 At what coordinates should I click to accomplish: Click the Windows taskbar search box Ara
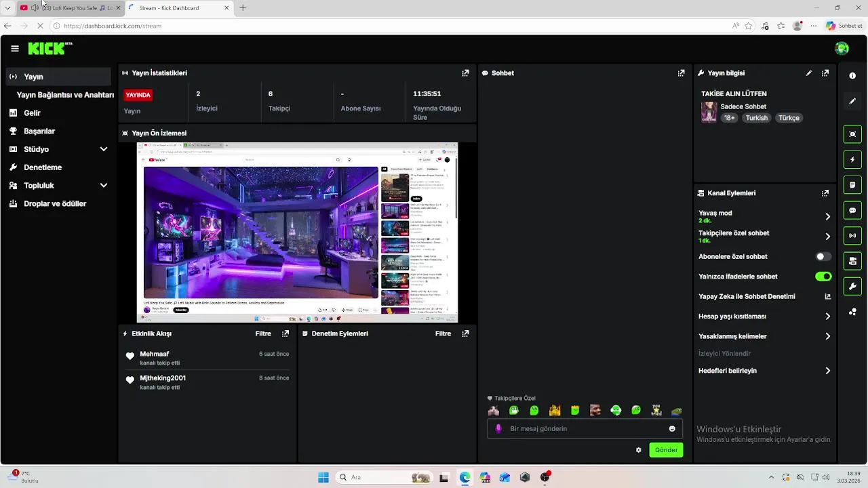pos(384,477)
